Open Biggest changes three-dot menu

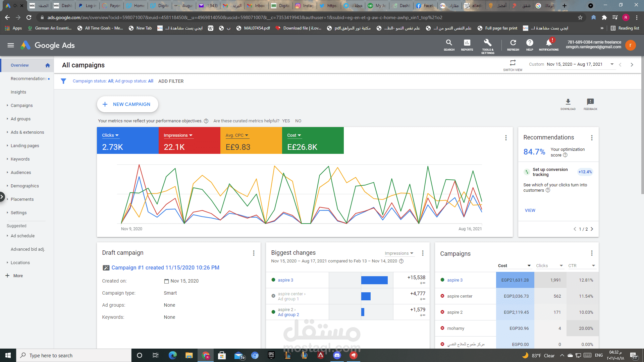tap(423, 253)
